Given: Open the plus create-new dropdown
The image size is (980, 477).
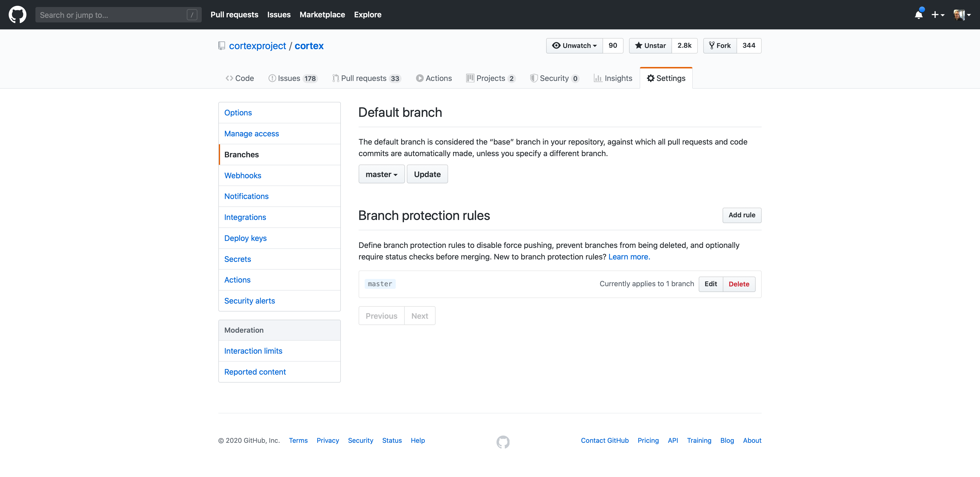Looking at the screenshot, I should [937, 15].
